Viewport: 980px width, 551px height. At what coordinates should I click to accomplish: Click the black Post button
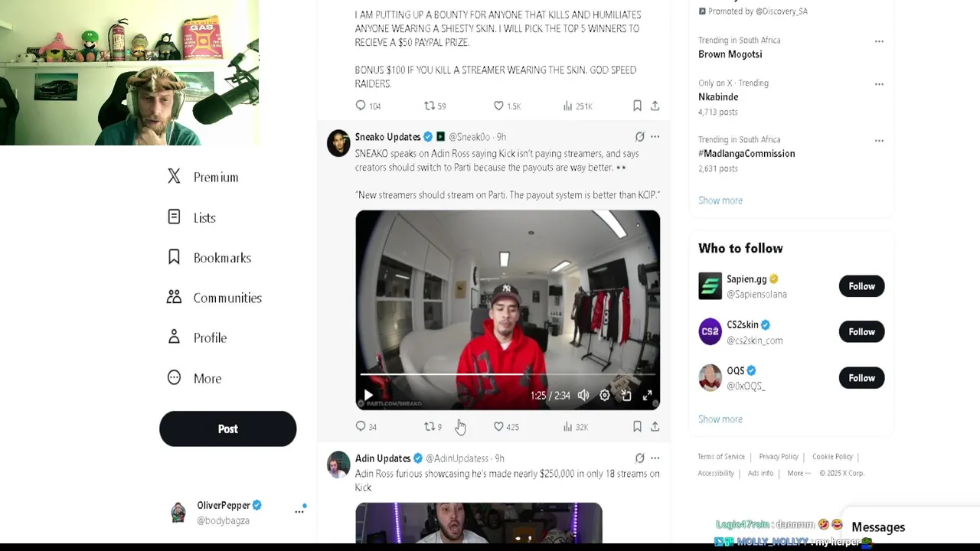(x=227, y=429)
